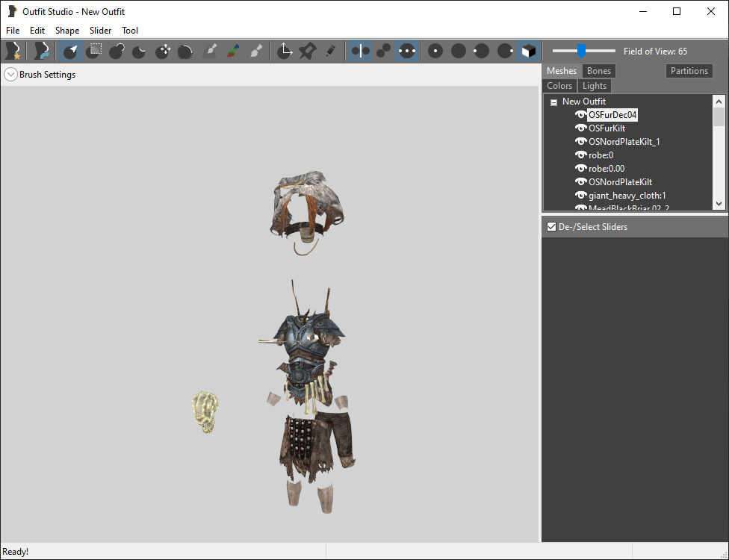The image size is (729, 560).
Task: Click the Ready! status bar text
Action: 16,552
